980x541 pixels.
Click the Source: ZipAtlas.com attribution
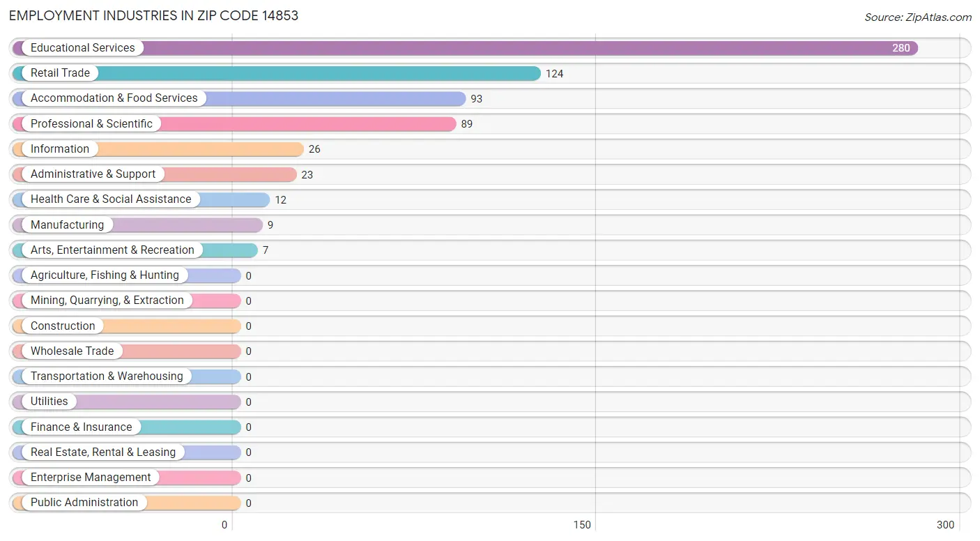[918, 17]
